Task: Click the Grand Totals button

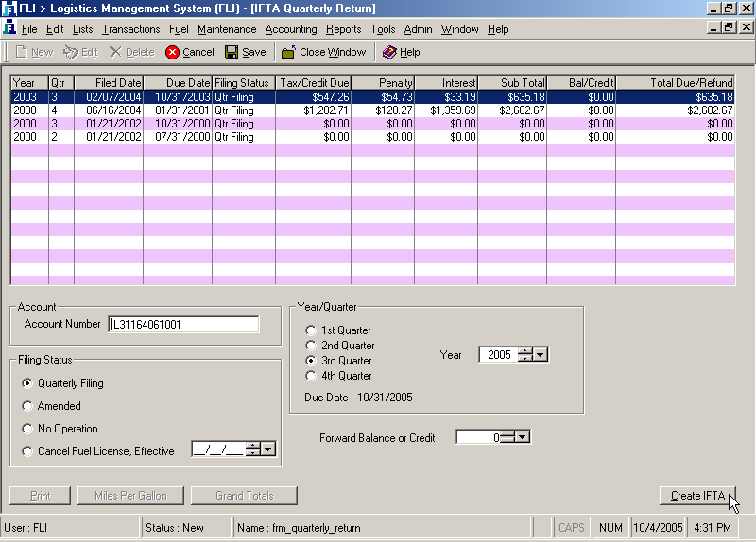Action: point(244,496)
